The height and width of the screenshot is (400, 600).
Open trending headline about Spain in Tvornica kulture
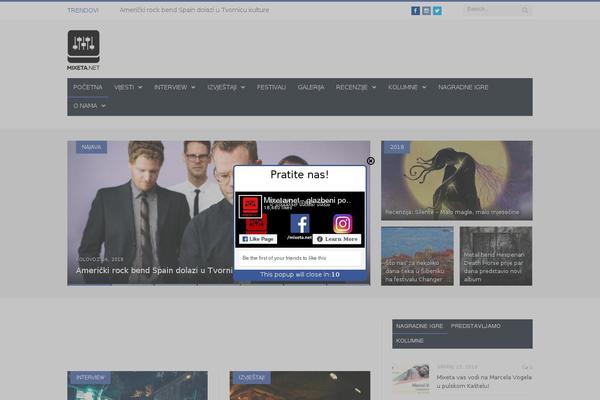pyautogui.click(x=194, y=10)
